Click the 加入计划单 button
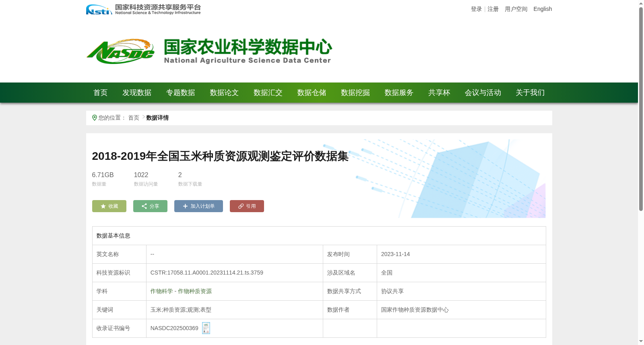This screenshot has width=644, height=345. coord(198,206)
